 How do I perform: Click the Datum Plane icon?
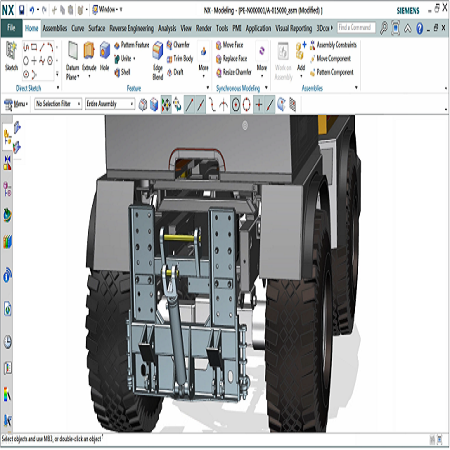tap(73, 50)
